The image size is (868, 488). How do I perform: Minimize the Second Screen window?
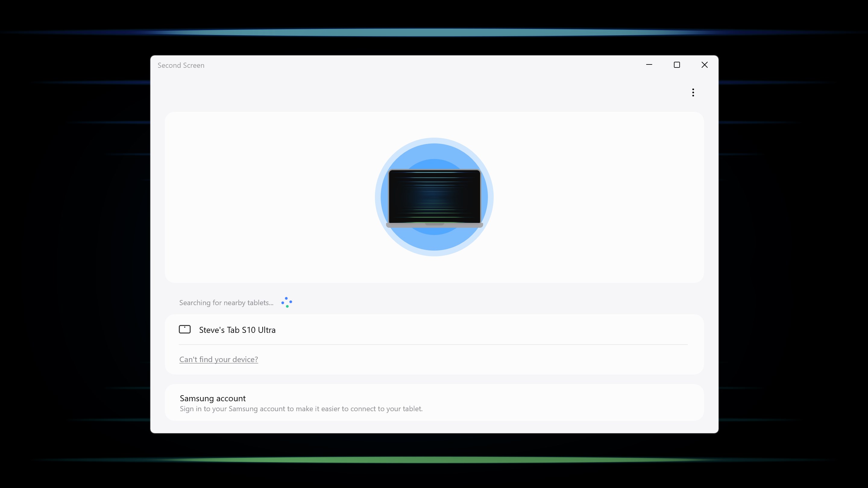(650, 65)
